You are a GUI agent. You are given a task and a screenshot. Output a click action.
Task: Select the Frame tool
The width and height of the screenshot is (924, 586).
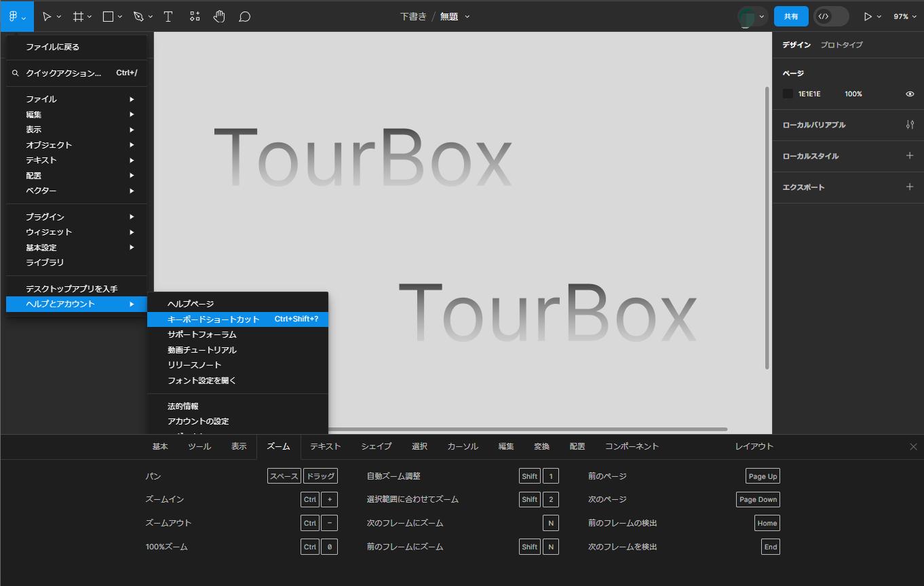point(79,16)
